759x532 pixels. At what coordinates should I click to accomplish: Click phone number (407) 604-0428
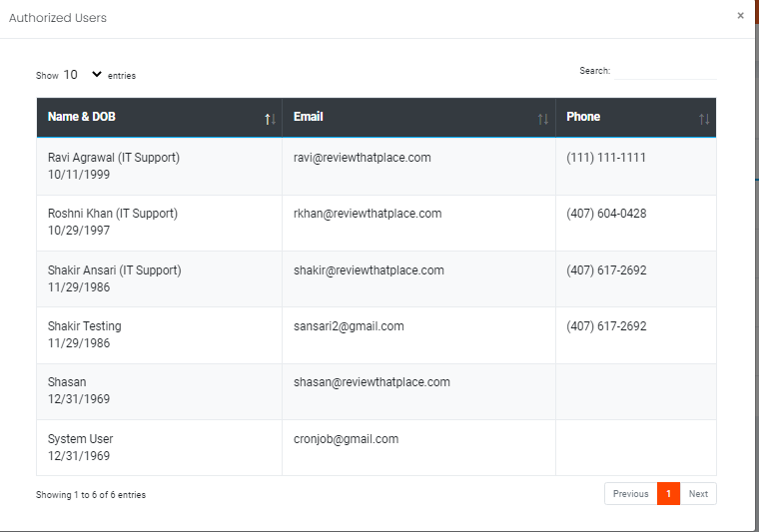[x=606, y=214]
